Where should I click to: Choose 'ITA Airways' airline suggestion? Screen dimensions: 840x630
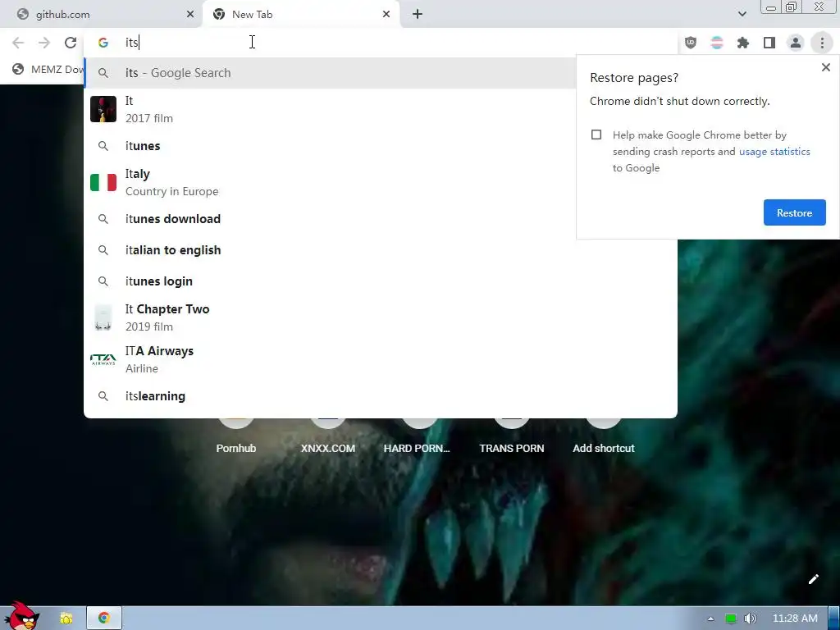coord(381,359)
